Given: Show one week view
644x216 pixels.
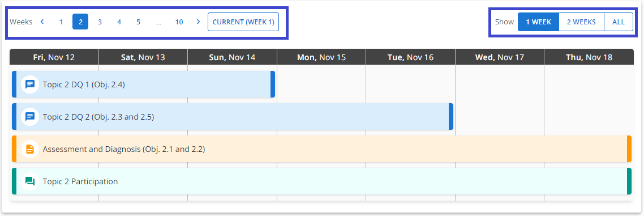Looking at the screenshot, I should point(538,22).
